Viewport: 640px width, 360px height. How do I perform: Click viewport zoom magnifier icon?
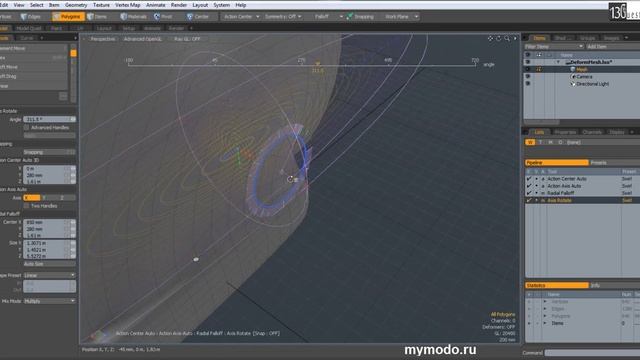507,38
